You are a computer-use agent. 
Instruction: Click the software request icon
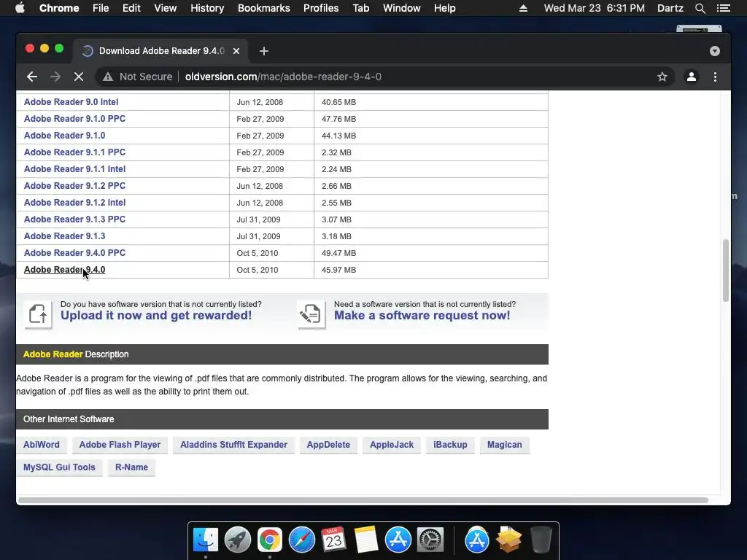click(311, 314)
